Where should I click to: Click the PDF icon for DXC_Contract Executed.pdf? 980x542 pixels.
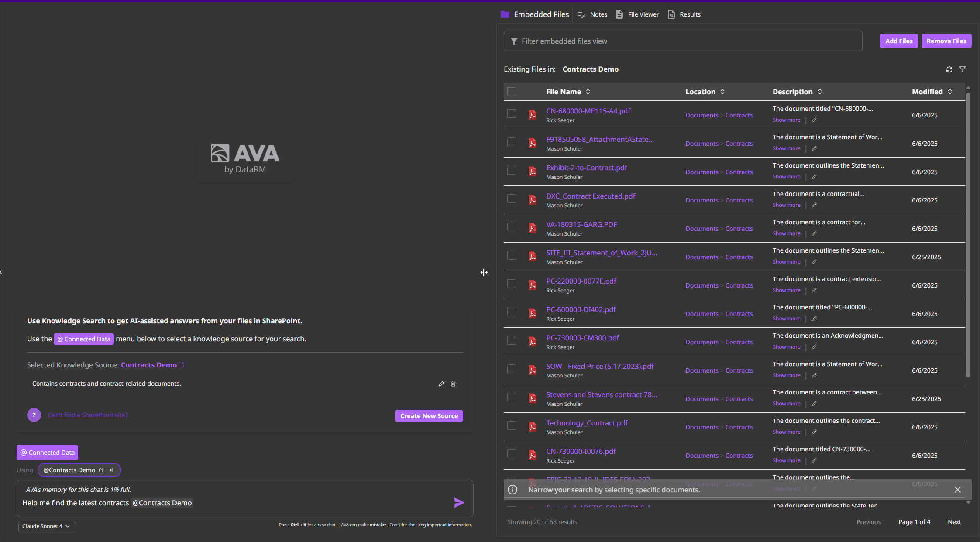[533, 199]
